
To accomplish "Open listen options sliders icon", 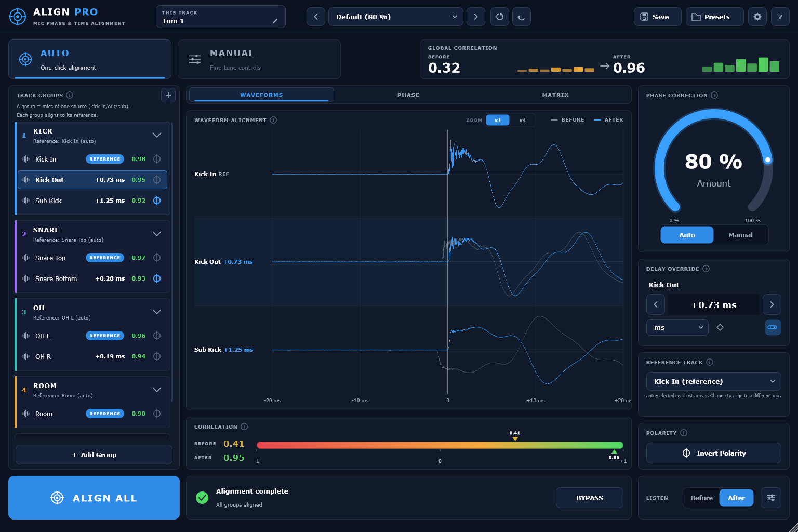I will click(771, 498).
